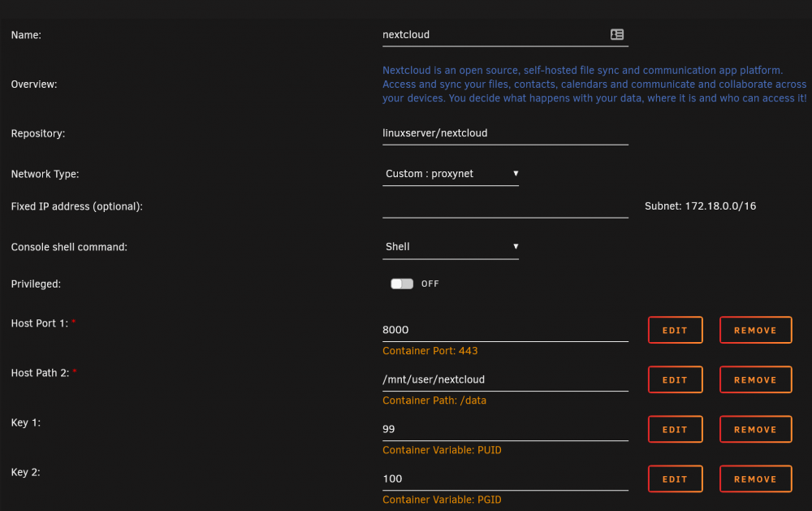Click the Overview: label
Viewport: 812px width, 511px height.
coord(34,84)
